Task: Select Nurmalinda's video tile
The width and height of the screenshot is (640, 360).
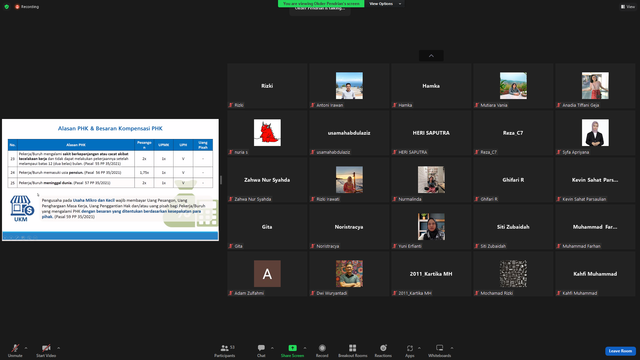Action: pos(431,180)
